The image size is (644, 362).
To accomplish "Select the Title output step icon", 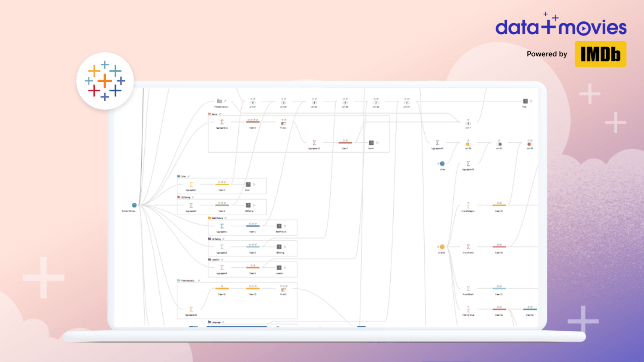I will (525, 101).
